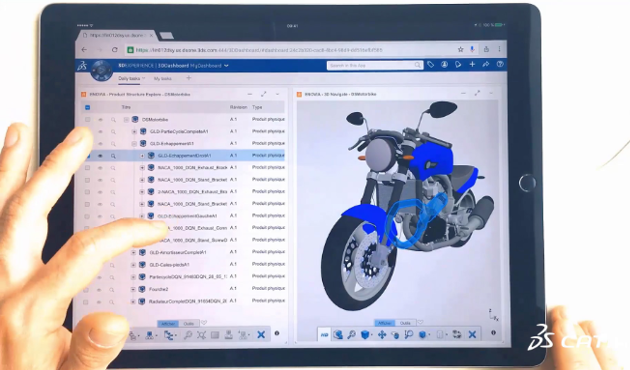
Task: Expand the GLD-PartieCycleComplete node
Action: tap(134, 131)
